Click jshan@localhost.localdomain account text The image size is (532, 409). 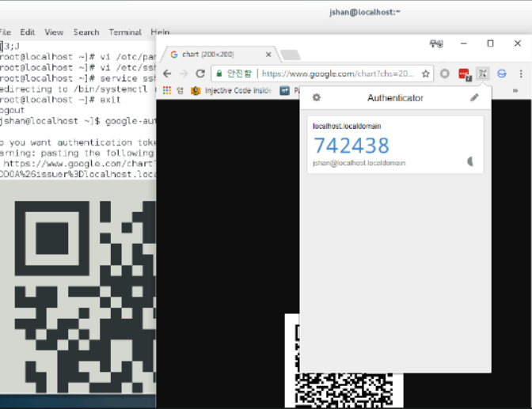(359, 163)
